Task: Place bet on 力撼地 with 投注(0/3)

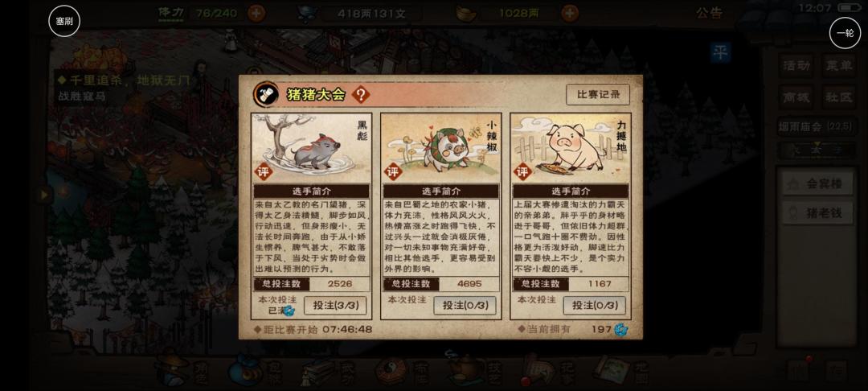Action: (594, 305)
